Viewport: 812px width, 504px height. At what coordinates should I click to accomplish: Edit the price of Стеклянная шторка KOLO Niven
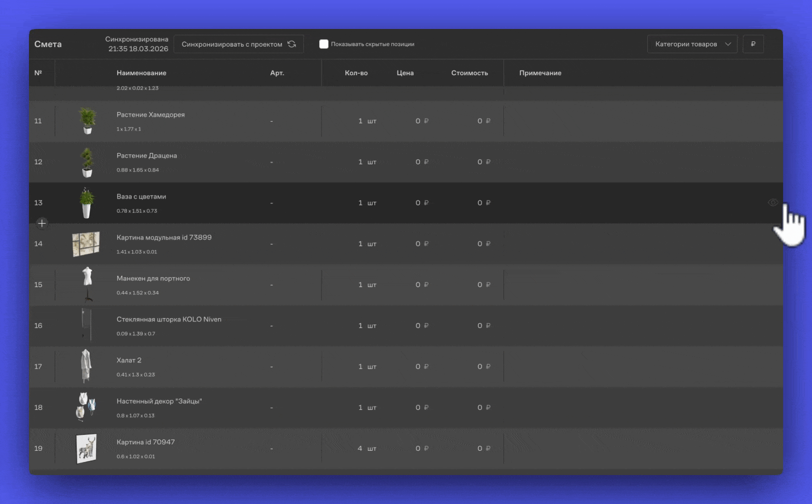tap(418, 326)
